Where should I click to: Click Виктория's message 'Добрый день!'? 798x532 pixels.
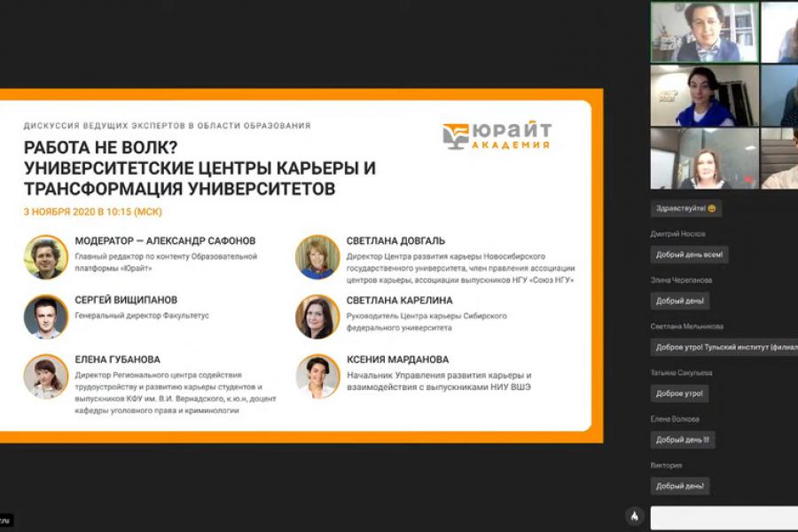(x=679, y=486)
